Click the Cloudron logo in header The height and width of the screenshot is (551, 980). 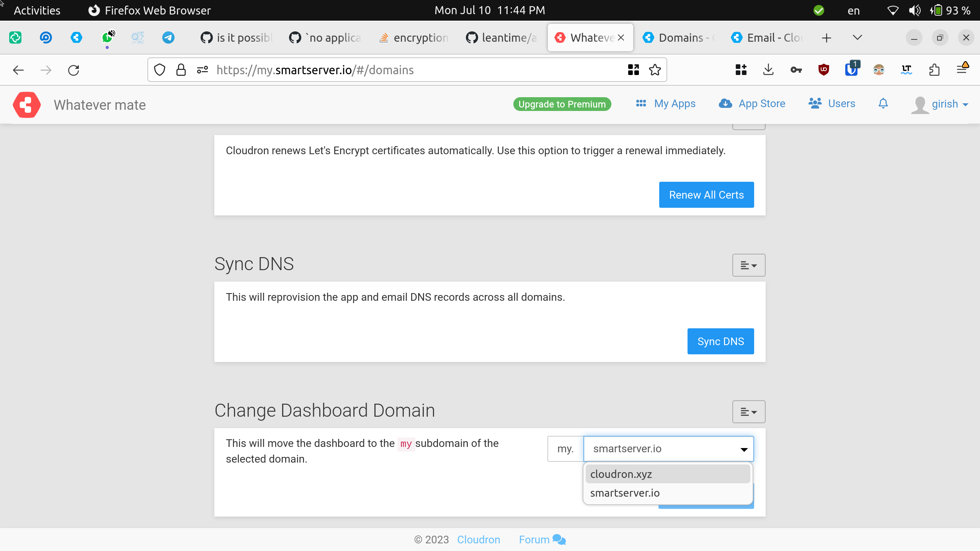(27, 104)
